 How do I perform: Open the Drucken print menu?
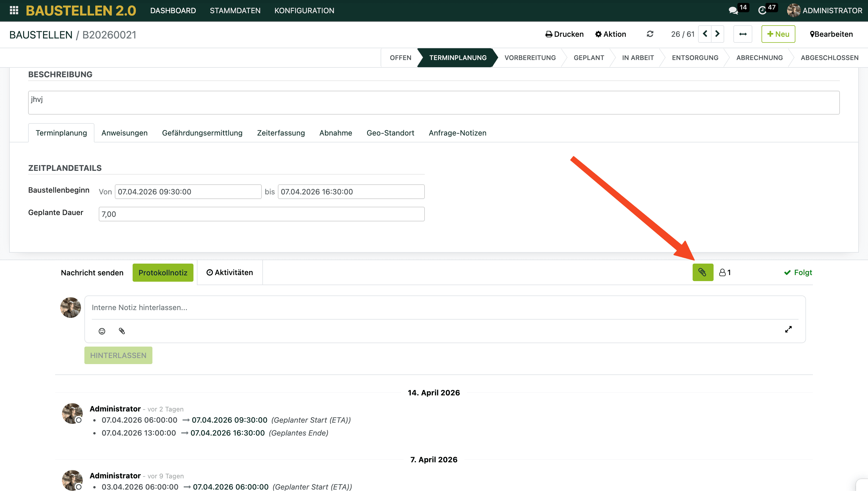[x=564, y=34]
